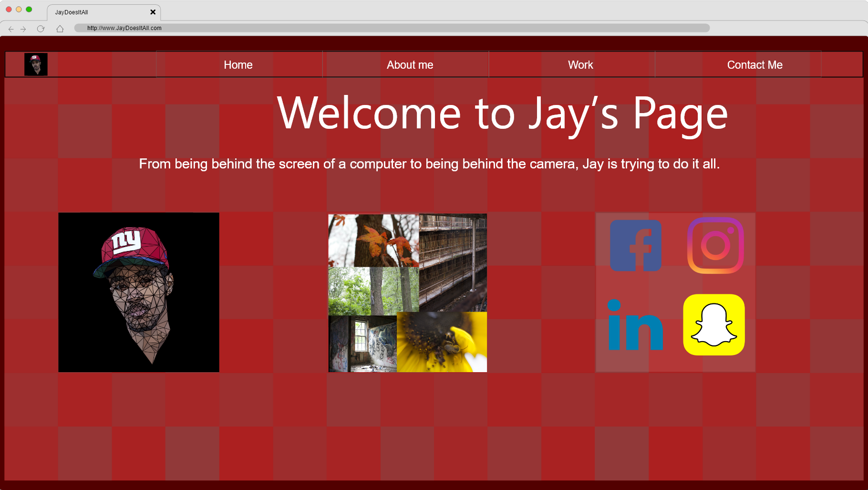Go back with browser back arrow
Screen dimensions: 868x490
[11, 29]
